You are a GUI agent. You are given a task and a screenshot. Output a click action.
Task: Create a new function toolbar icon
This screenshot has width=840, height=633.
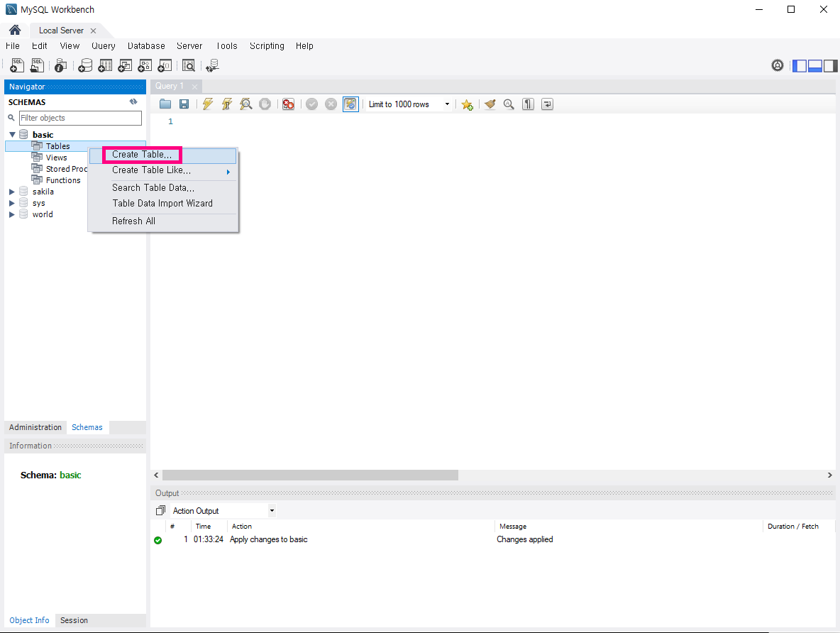click(x=165, y=65)
